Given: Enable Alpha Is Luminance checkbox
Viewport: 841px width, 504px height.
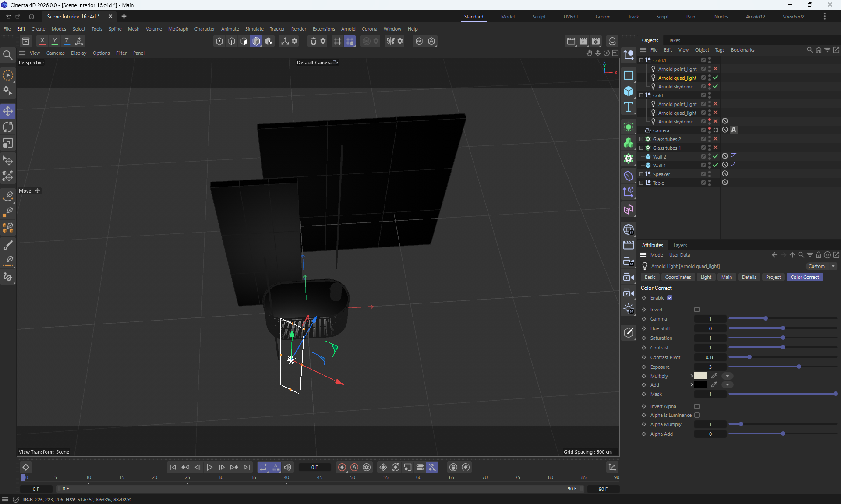Looking at the screenshot, I should (697, 415).
